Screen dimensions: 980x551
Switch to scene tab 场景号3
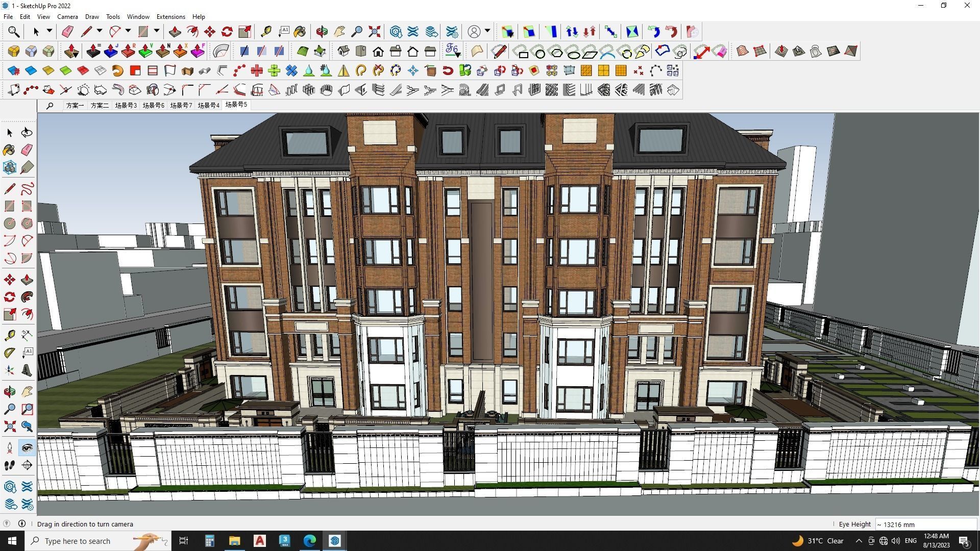[x=126, y=106]
